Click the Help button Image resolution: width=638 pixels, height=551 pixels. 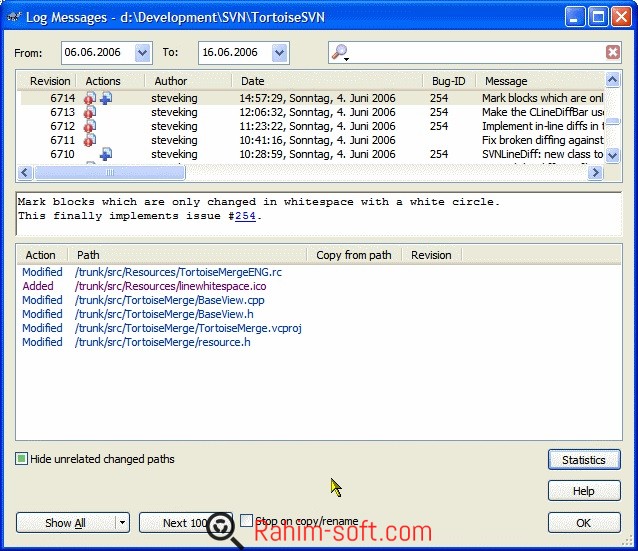tap(584, 491)
